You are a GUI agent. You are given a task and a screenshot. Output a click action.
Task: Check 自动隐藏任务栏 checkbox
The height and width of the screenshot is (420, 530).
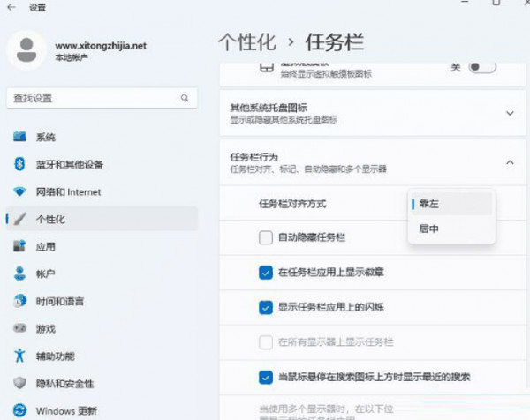tap(266, 237)
